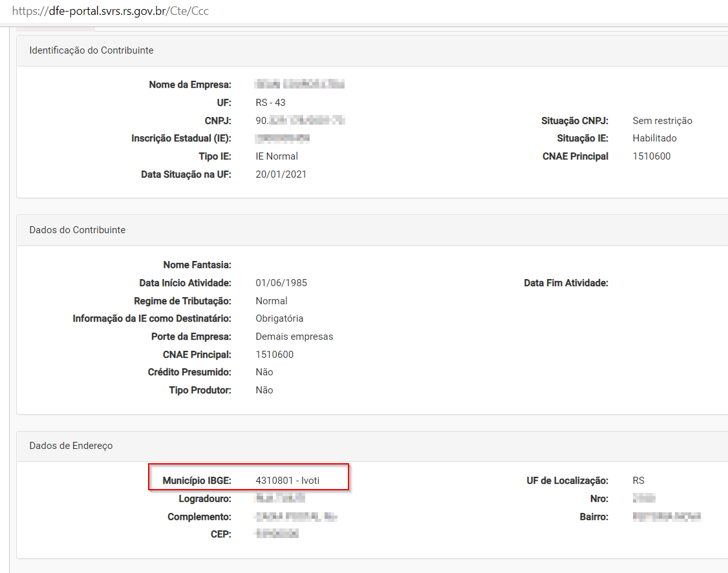Click the Situação IE value Habilitado
728x573 pixels.
click(654, 138)
